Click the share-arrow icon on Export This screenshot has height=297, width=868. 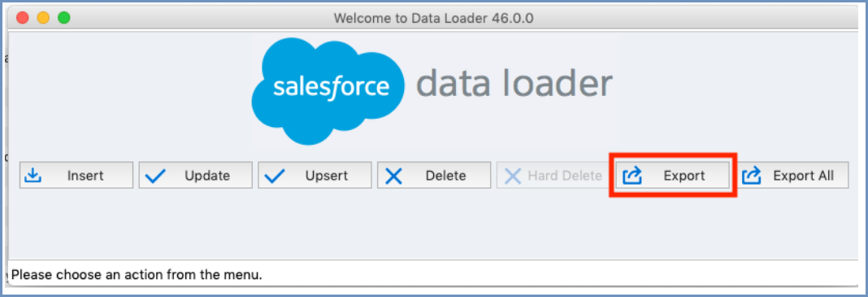(631, 176)
